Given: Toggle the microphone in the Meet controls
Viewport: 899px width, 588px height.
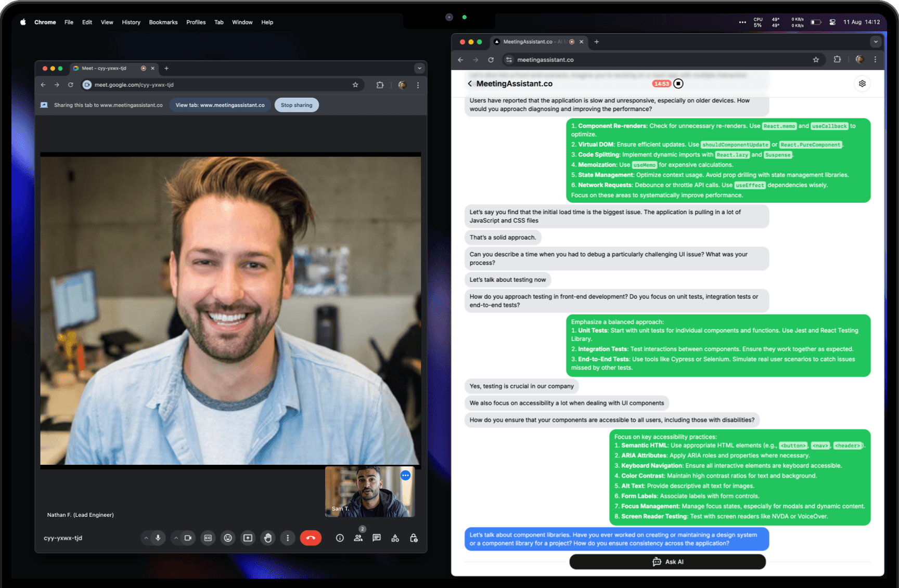Looking at the screenshot, I should tap(158, 538).
